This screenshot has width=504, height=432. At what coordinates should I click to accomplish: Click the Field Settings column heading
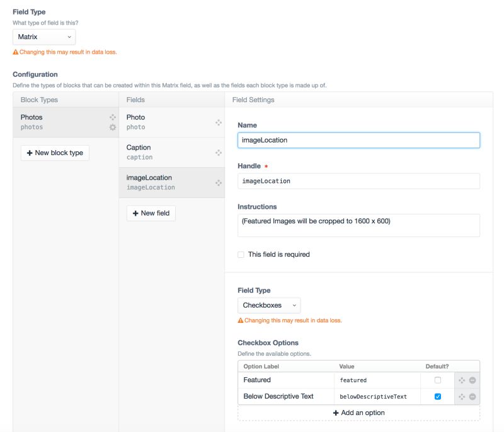253,100
